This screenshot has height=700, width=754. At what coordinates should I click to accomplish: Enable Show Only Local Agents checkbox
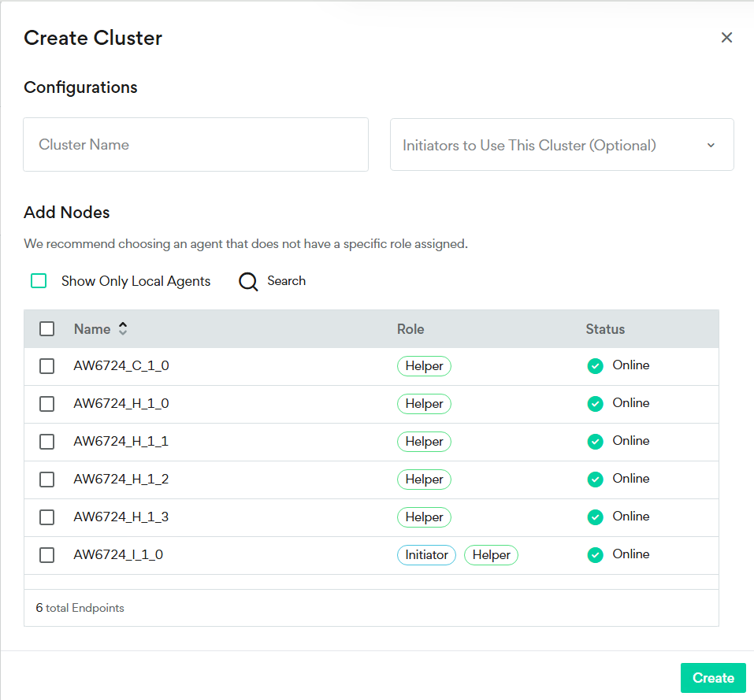(x=39, y=281)
